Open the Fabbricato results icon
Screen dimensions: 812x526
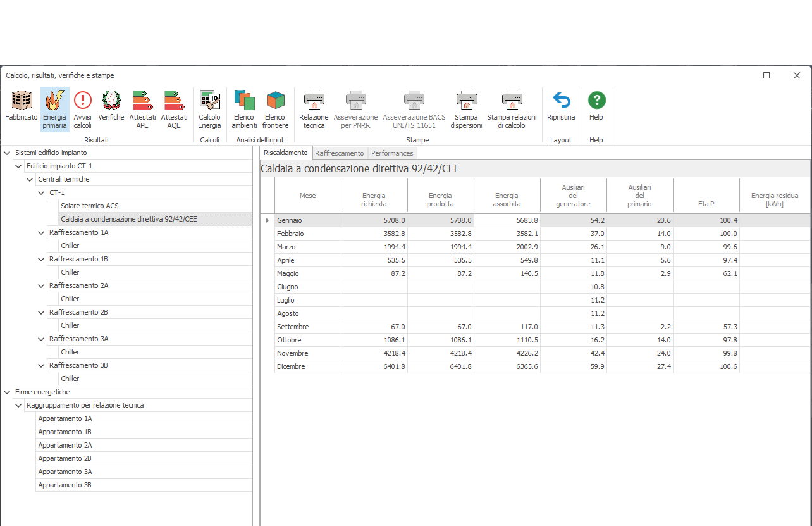[22, 101]
